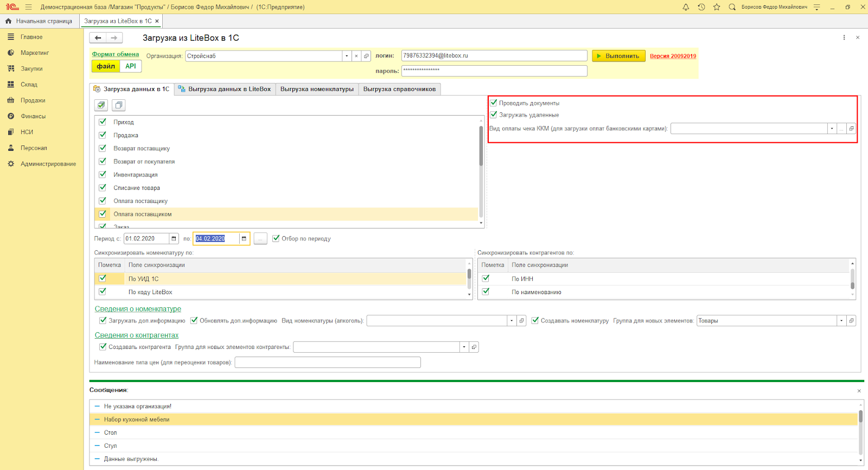The image size is (868, 470).
Task: Toggle Проводить документы checkbox
Action: pyautogui.click(x=494, y=103)
